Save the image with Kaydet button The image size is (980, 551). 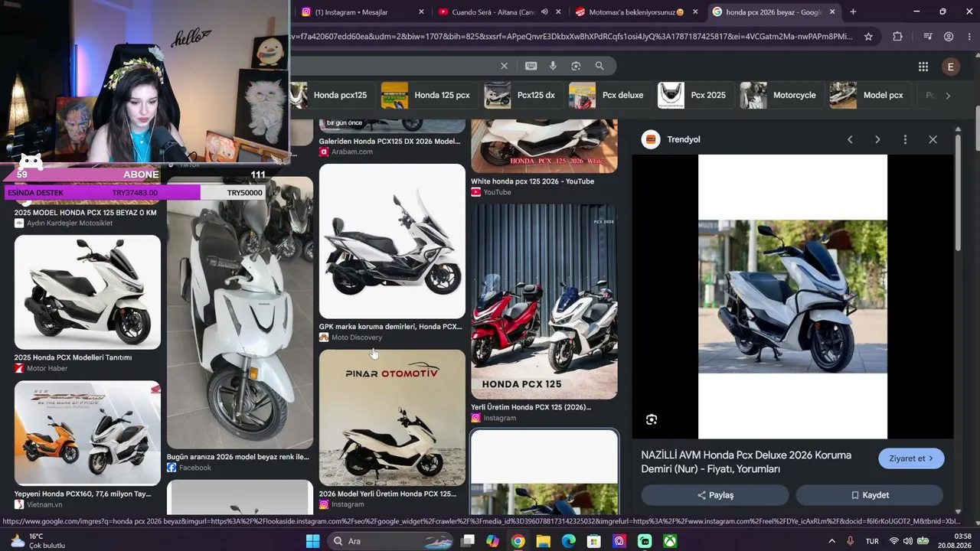[870, 495]
